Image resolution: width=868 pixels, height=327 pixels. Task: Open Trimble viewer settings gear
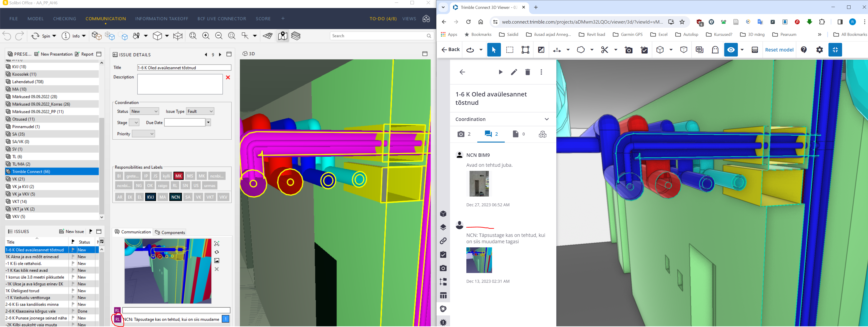[819, 50]
